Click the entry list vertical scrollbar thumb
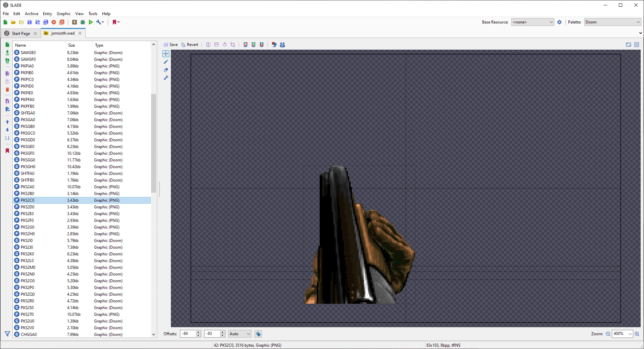Image resolution: width=644 pixels, height=349 pixels. pos(153,143)
